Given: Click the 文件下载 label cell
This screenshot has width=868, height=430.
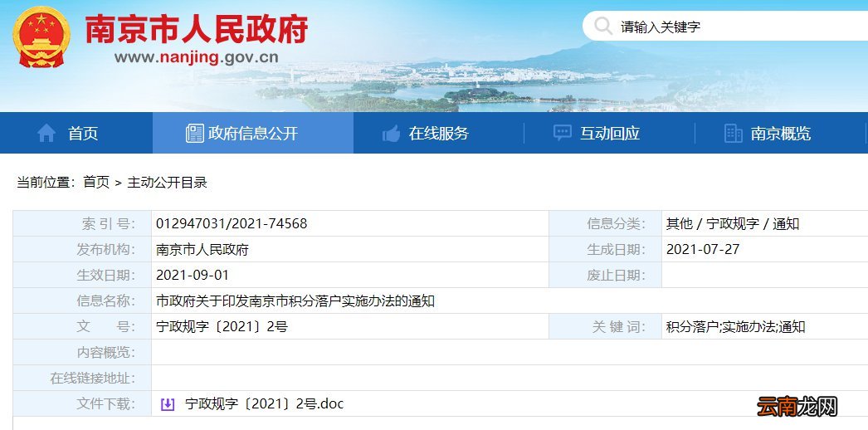Looking at the screenshot, I should click(x=82, y=403).
